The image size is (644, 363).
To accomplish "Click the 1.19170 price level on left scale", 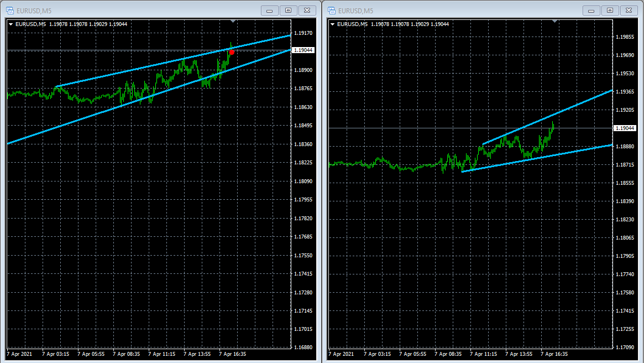I will pyautogui.click(x=303, y=33).
